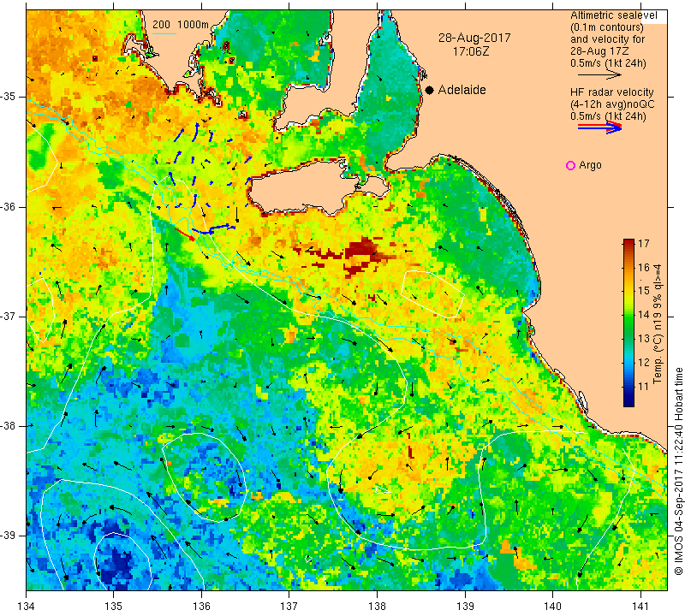This screenshot has width=685, height=616.
Task: Click the IMOS copyright timestamp text
Action: click(678, 471)
